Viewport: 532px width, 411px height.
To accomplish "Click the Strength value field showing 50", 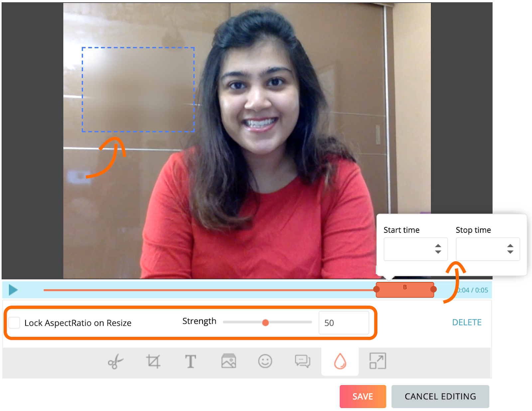I will point(344,322).
